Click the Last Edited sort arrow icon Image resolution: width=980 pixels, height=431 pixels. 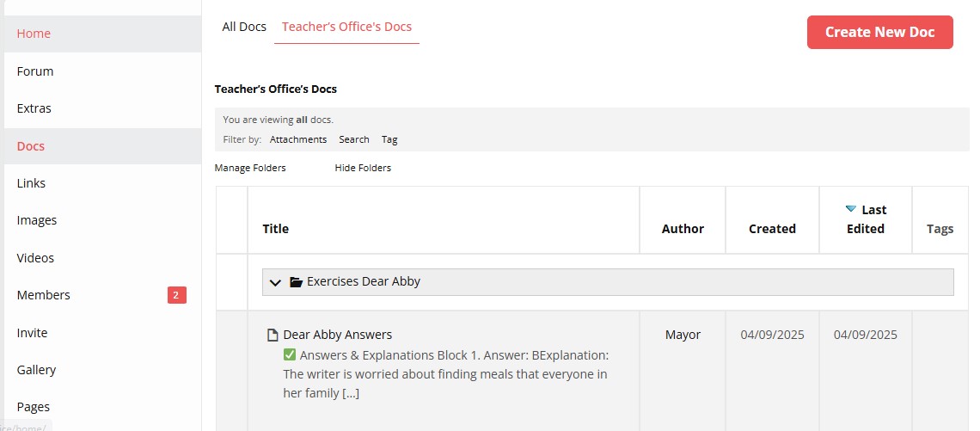850,209
